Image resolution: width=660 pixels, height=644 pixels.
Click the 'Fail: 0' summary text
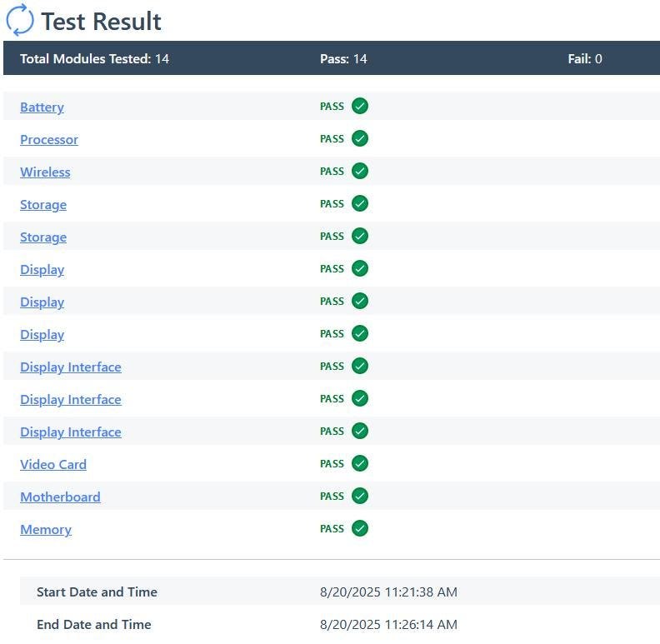pyautogui.click(x=585, y=58)
